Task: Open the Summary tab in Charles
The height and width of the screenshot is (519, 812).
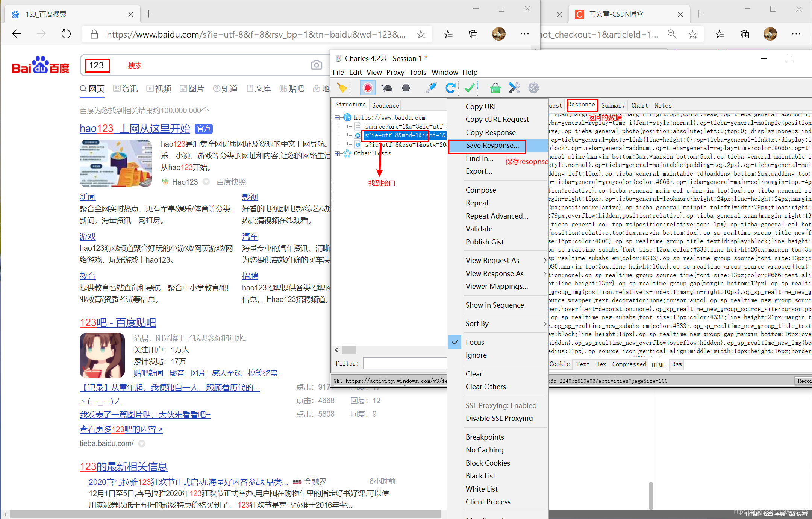Action: pos(613,105)
